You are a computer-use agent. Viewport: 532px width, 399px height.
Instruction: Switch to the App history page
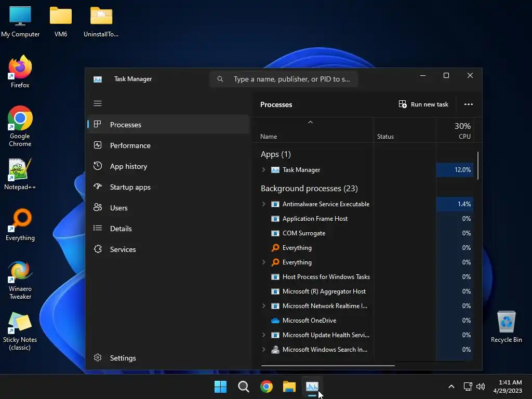coord(169,166)
